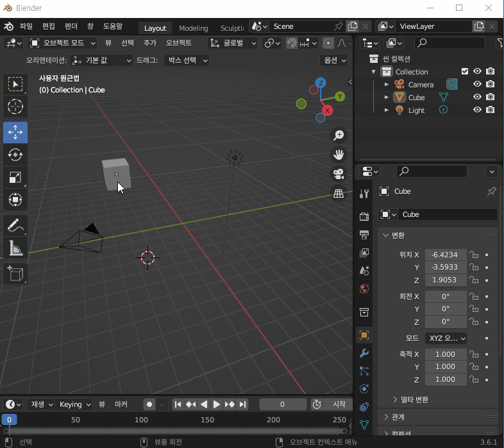The image size is (504, 448).
Task: Open the global transform orientation dropdown
Action: coord(233,43)
